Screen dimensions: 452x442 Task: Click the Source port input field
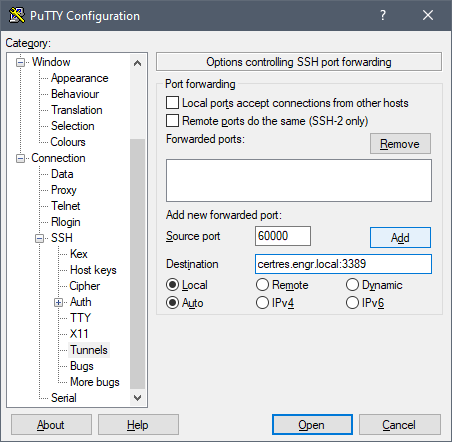283,236
